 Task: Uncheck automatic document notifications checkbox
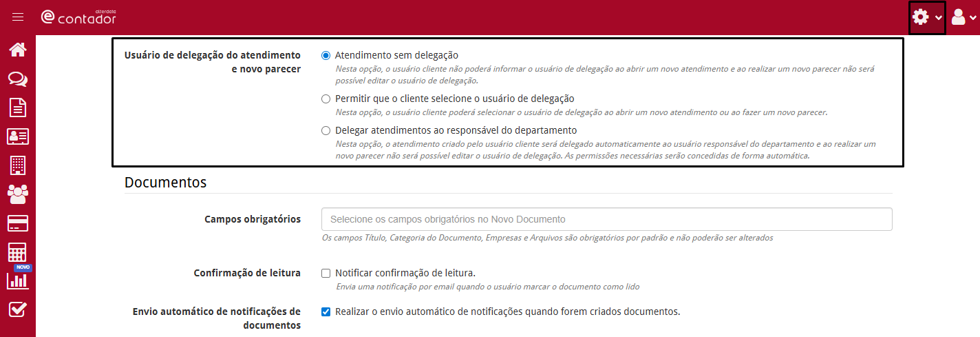326,312
